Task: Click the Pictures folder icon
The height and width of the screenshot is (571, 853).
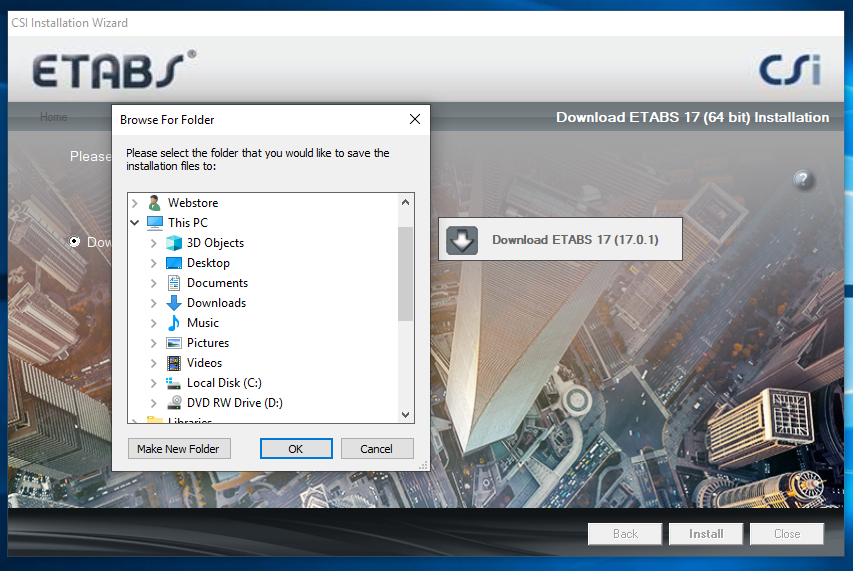Action: click(174, 343)
